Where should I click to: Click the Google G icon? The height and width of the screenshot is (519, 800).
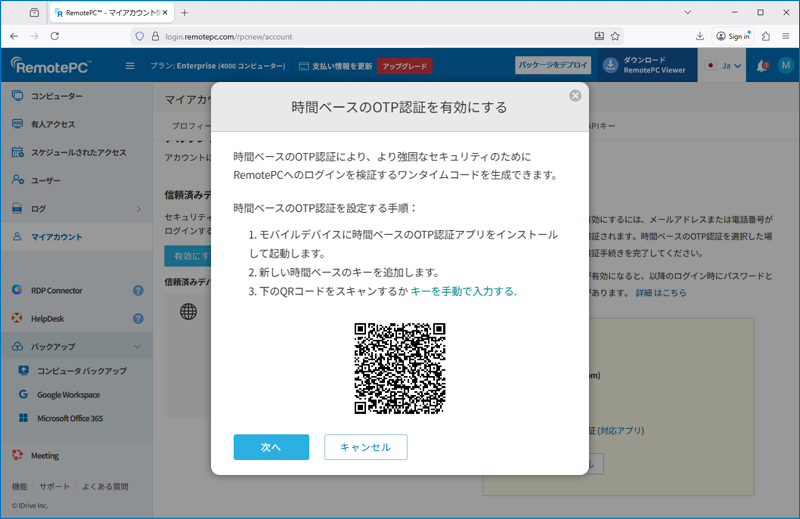click(x=23, y=394)
